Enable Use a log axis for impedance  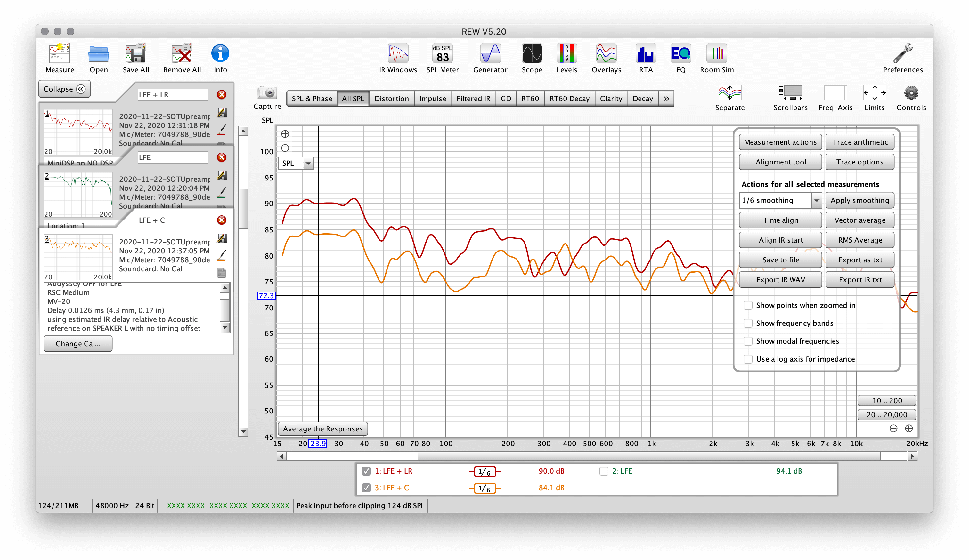[x=748, y=359]
